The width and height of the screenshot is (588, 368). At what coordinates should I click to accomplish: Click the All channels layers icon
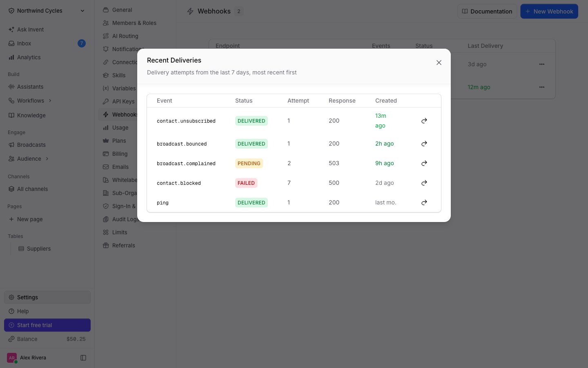pos(11,189)
